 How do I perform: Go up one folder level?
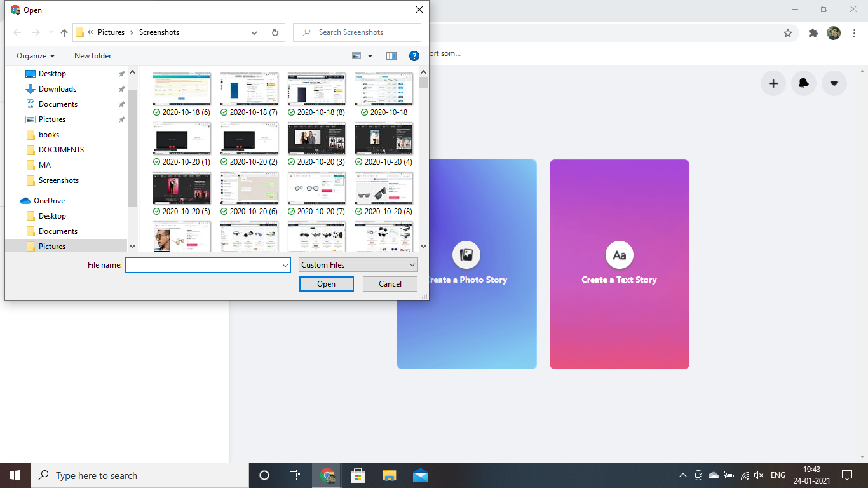coord(64,32)
